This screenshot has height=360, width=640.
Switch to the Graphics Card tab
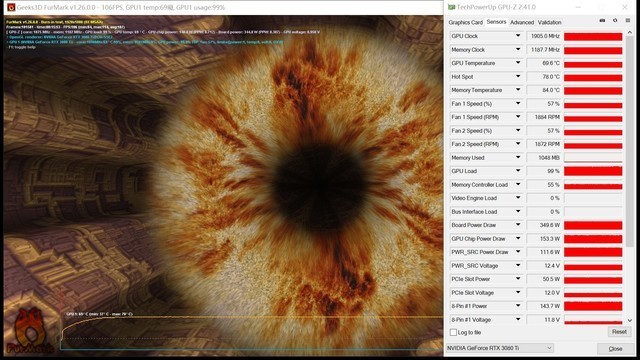coord(465,22)
